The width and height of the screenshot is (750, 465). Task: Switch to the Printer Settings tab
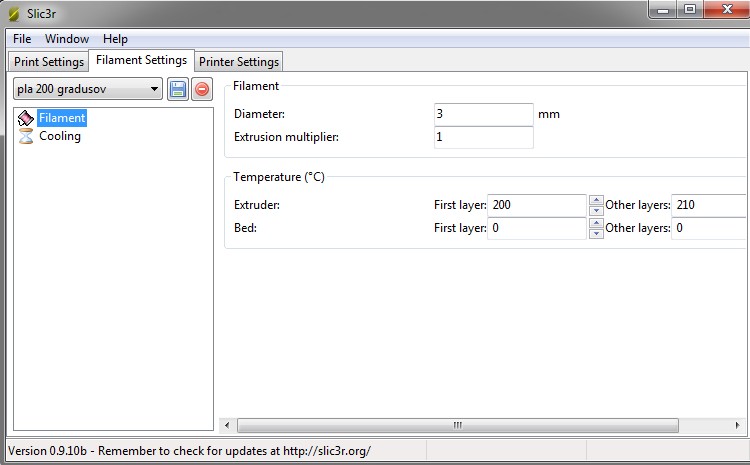(x=240, y=62)
